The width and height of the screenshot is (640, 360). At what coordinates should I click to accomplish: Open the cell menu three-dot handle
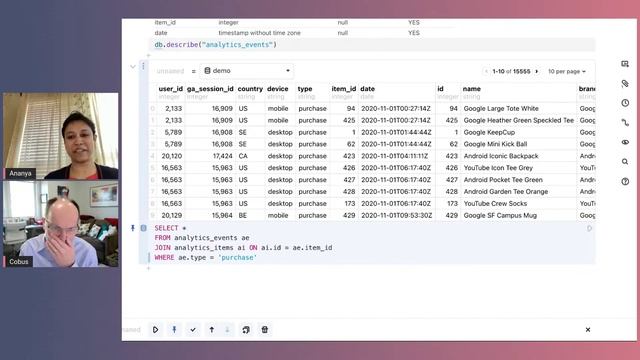point(143,66)
